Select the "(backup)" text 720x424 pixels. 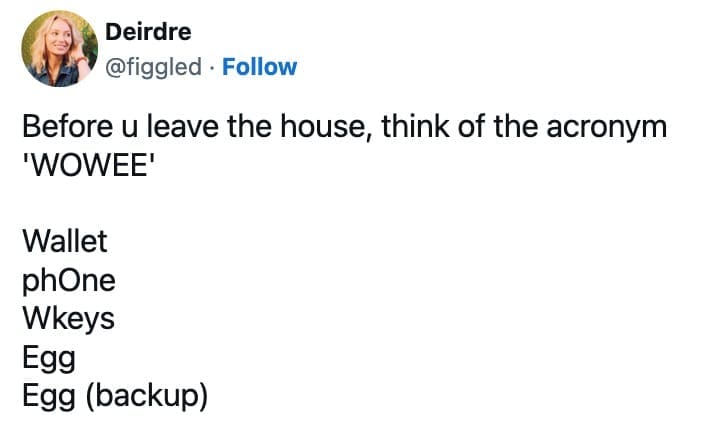[x=146, y=396]
